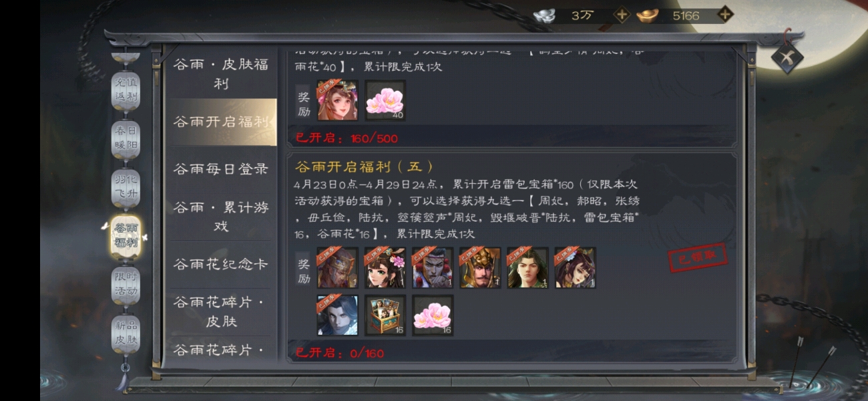Open 谷雨·累计游戏 menu entry
Screen dimensions: 868x401
tap(220, 217)
